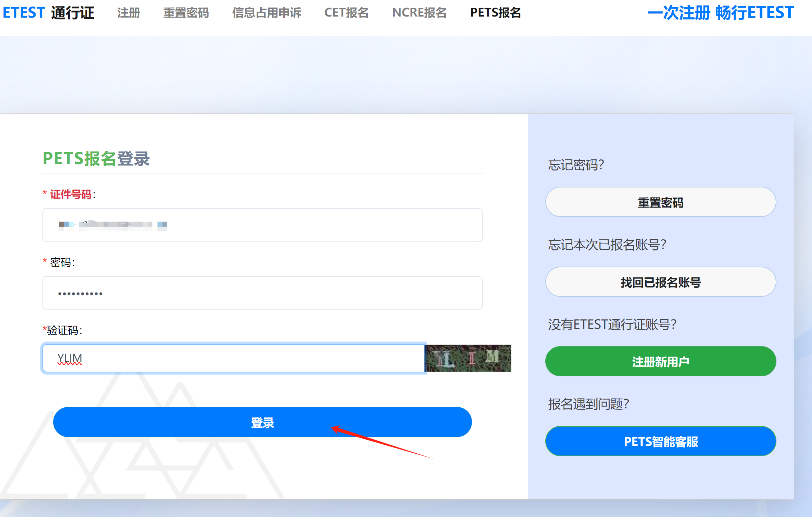This screenshot has width=812, height=517.
Task: Click the 证件号码 ID number field
Action: (262, 225)
